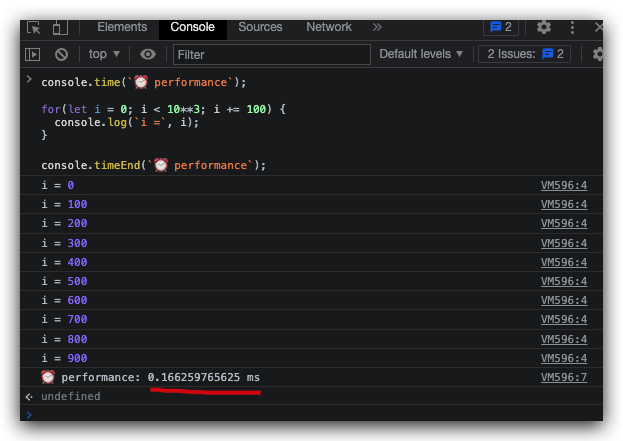Close the DevTools panel

pyautogui.click(x=598, y=27)
